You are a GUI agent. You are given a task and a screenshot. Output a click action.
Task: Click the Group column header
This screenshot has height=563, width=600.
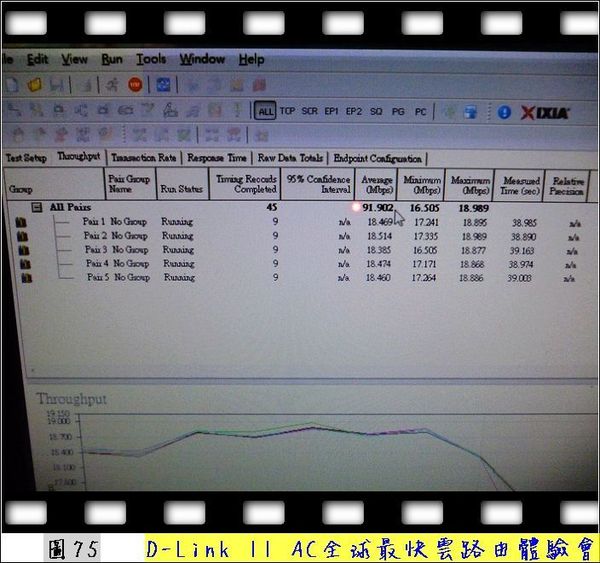(54, 184)
